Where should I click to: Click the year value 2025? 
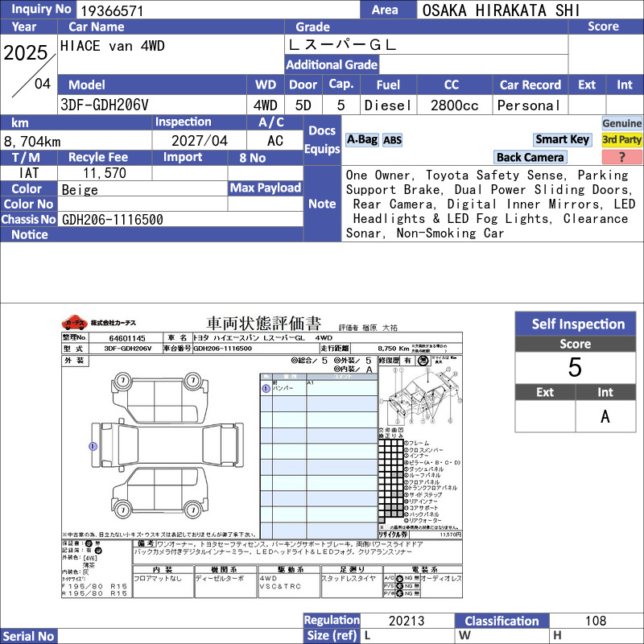click(26, 52)
